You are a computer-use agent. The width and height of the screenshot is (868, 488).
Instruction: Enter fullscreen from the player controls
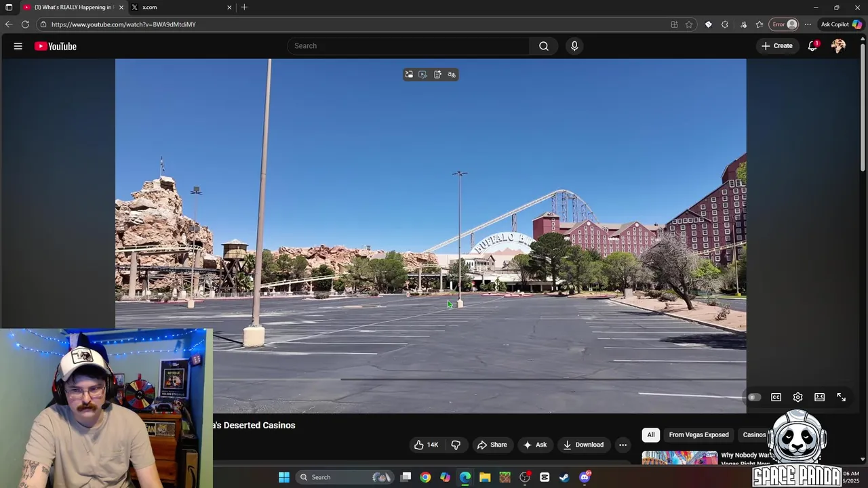(x=842, y=397)
